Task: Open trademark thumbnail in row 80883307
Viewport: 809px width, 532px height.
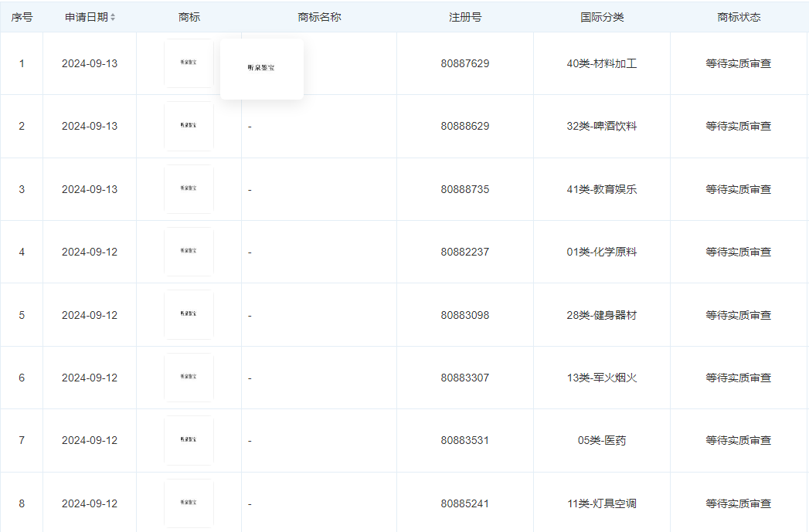Action: coord(189,378)
